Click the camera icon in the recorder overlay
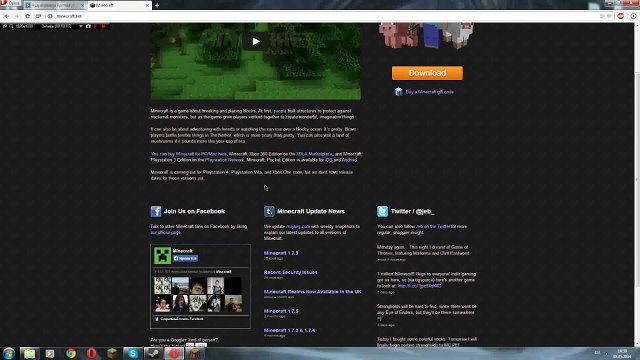Screen dimensions: 640x360 point(88,26)
